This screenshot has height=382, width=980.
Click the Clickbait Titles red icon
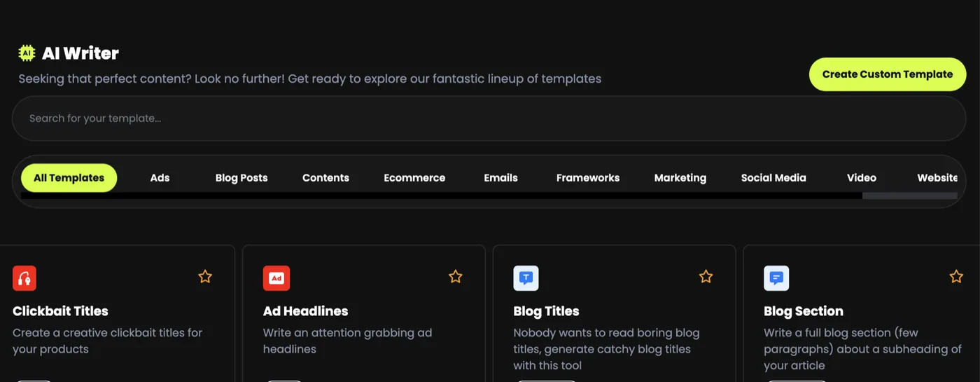(x=24, y=278)
